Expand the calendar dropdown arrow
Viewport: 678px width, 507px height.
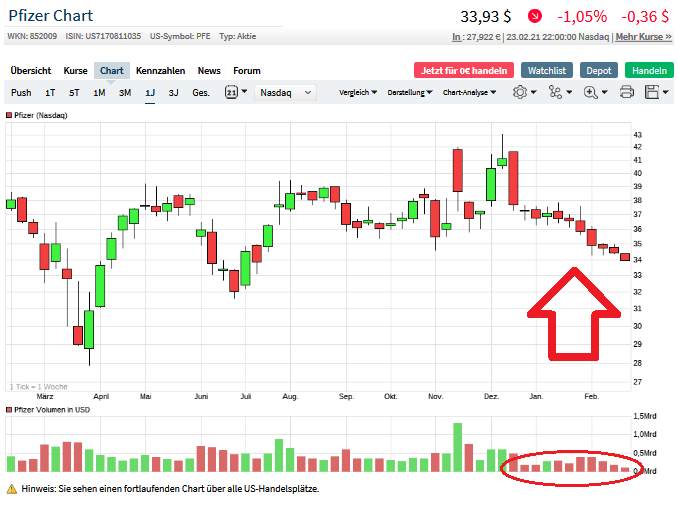(244, 92)
